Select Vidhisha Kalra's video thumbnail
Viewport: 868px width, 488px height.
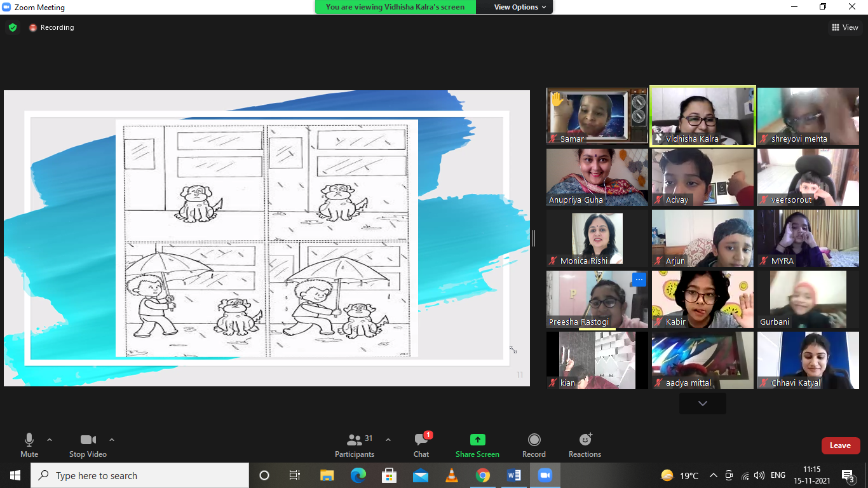702,116
